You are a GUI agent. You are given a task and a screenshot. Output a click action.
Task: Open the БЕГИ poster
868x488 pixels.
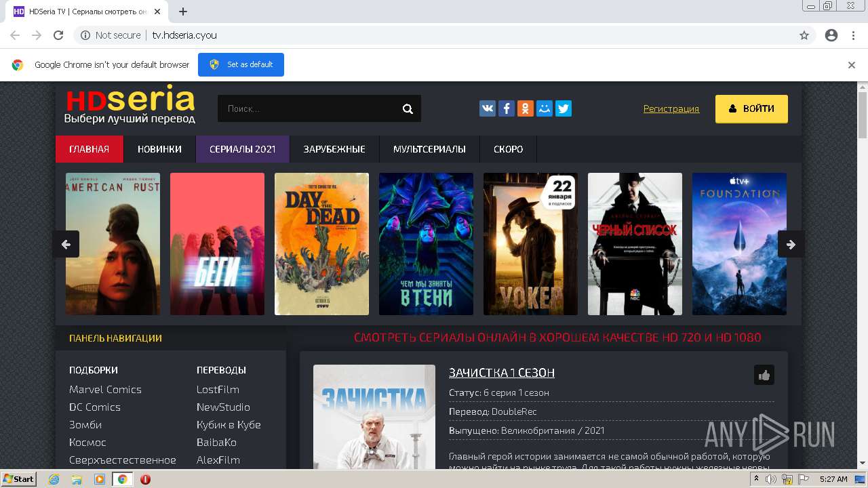[217, 244]
